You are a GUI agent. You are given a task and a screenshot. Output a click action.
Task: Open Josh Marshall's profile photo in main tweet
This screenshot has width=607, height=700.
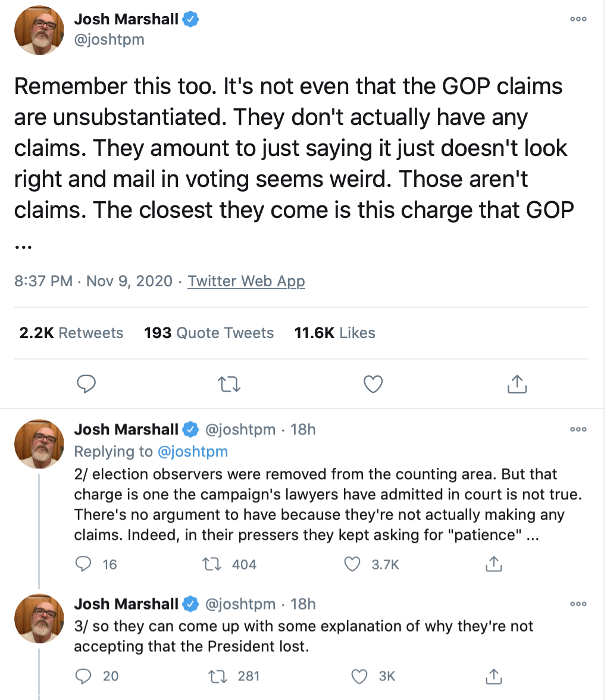point(39,30)
